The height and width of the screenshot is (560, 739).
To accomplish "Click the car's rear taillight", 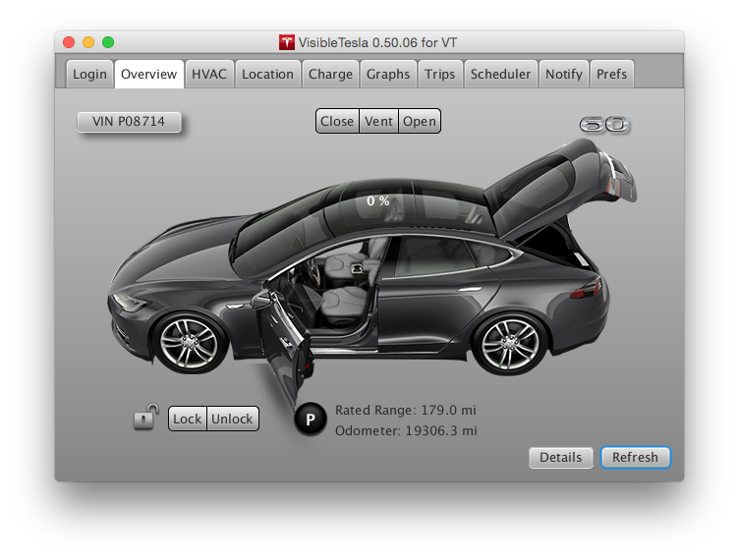I will (587, 288).
